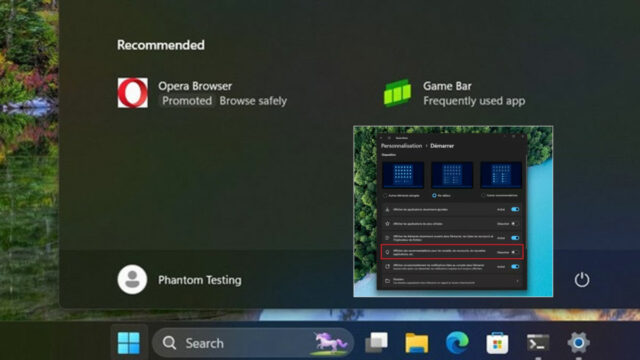Open the Opera Browser red O icon
The width and height of the screenshot is (640, 360).
[133, 93]
